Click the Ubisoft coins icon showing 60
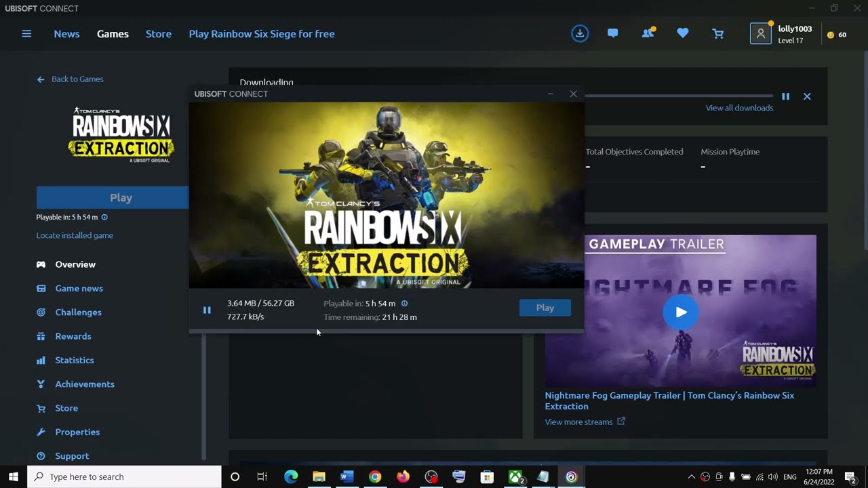 [x=831, y=35]
